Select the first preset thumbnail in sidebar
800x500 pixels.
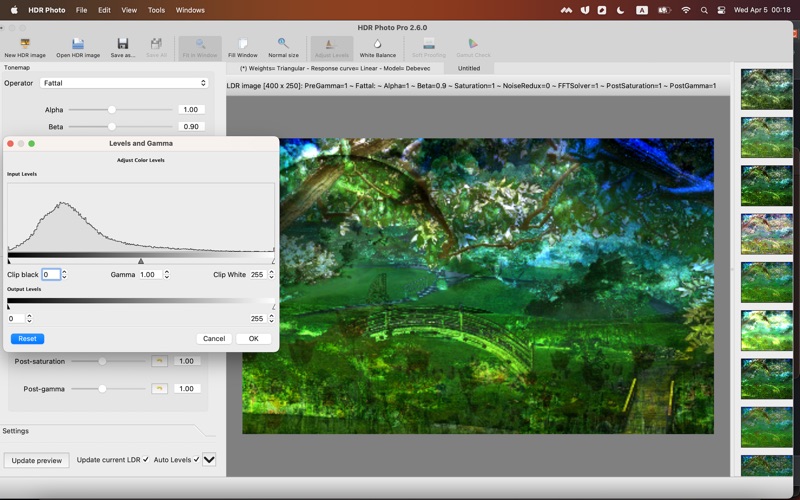(766, 89)
